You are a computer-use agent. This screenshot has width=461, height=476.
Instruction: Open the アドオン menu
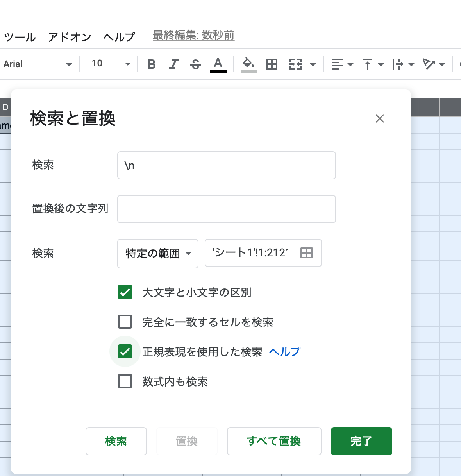coord(70,37)
